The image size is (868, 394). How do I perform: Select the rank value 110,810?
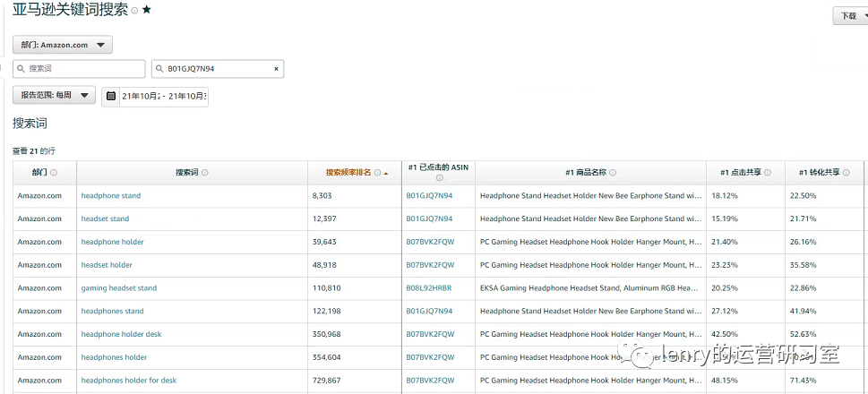pos(327,288)
